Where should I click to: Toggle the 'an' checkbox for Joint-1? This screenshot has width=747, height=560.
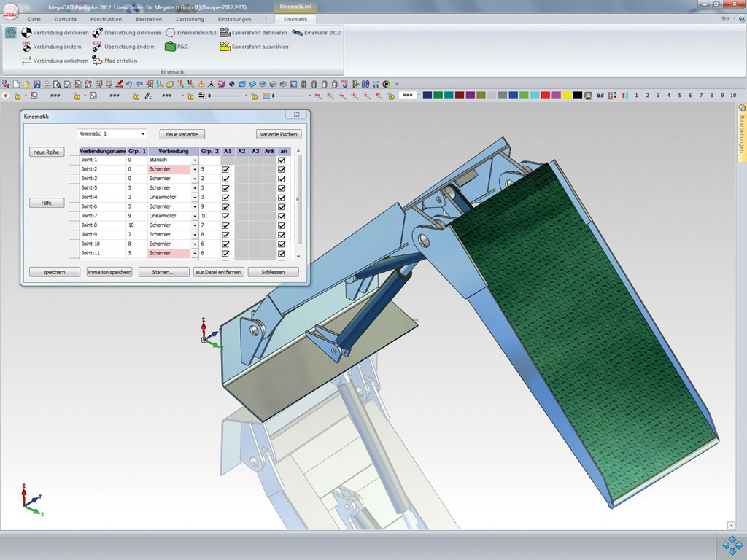[x=282, y=160]
